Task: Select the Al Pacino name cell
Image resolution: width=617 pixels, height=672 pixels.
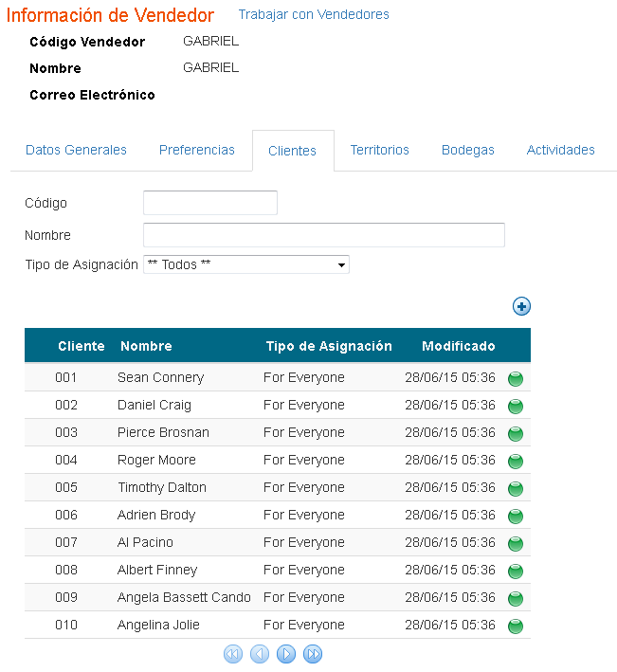Action: pyautogui.click(x=145, y=542)
